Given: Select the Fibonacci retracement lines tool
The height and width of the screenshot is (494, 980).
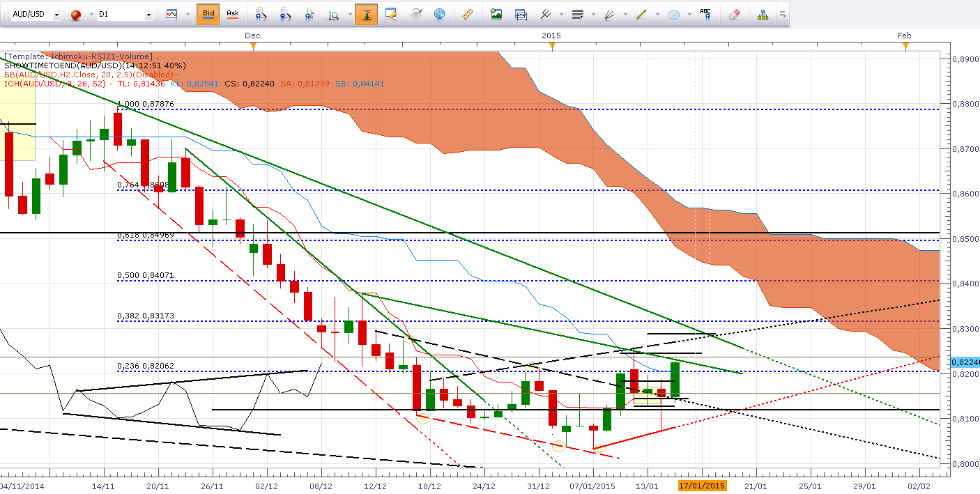Looking at the screenshot, I should point(577,13).
